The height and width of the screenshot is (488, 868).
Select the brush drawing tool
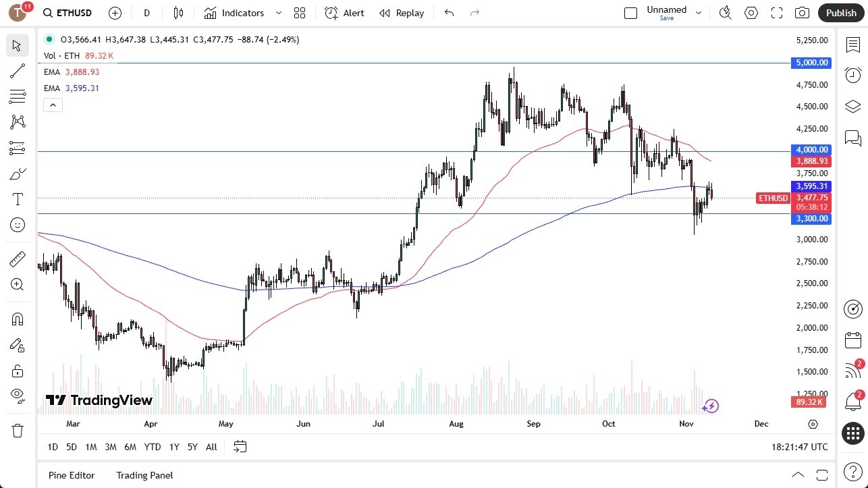[x=17, y=173]
